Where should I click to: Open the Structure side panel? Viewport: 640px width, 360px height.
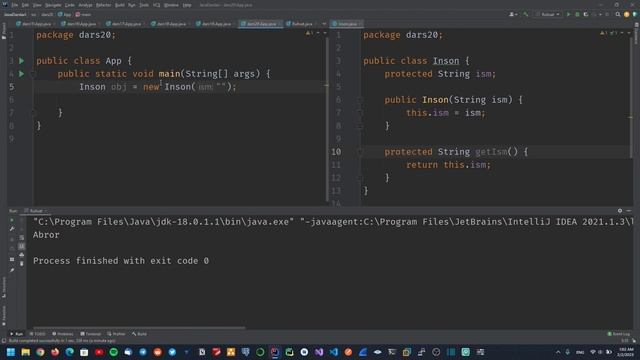tap(4, 287)
